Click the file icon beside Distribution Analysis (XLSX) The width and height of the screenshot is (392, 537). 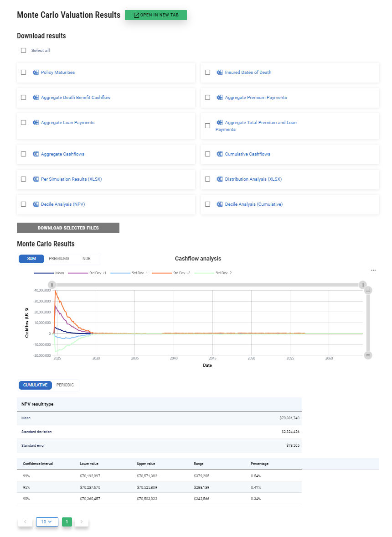pos(220,179)
